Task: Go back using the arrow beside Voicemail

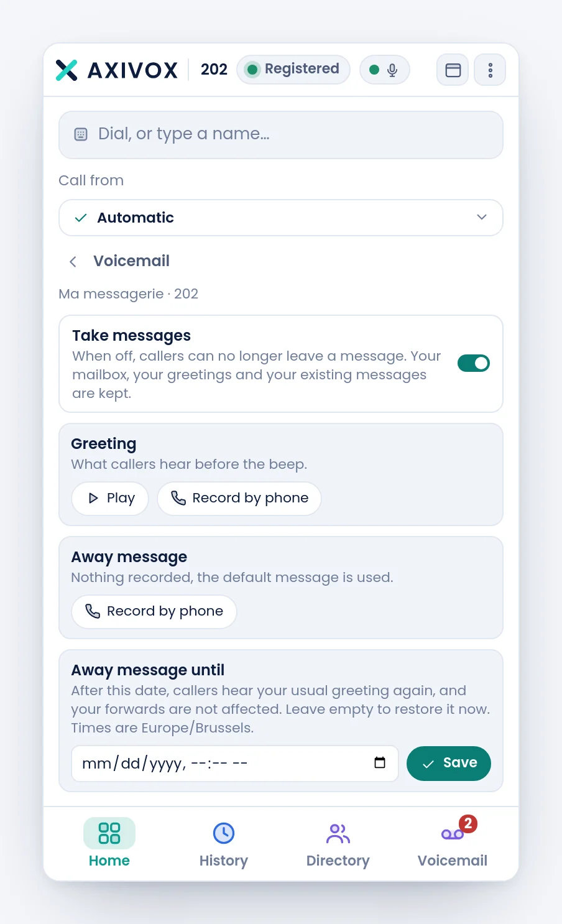Action: [73, 262]
